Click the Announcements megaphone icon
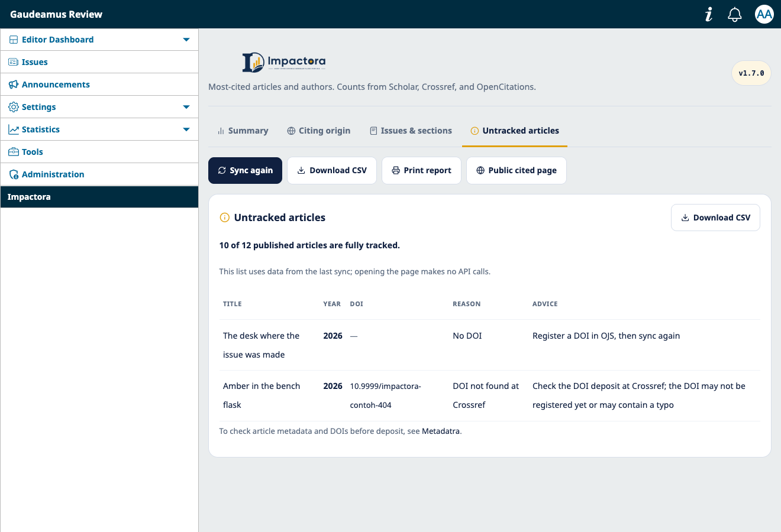Viewport: 781px width, 532px height. click(14, 85)
